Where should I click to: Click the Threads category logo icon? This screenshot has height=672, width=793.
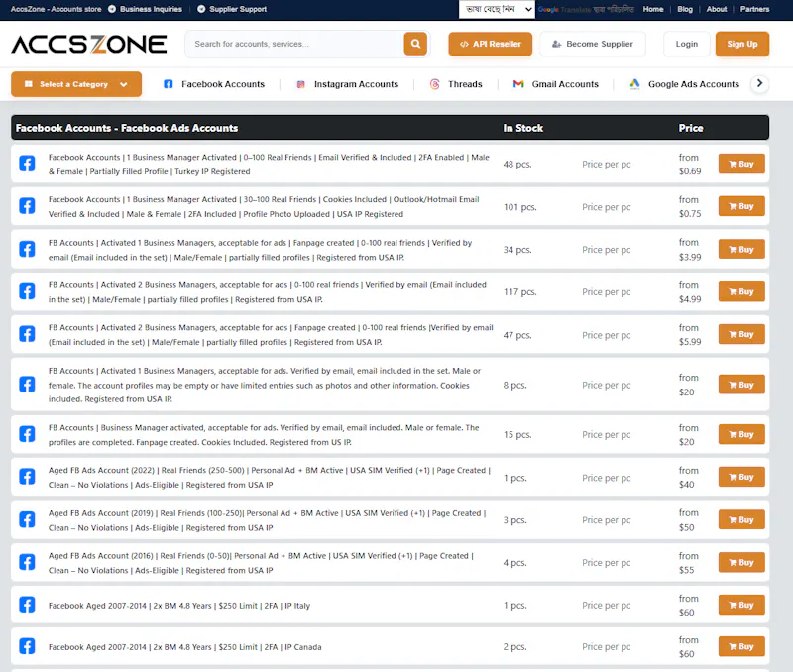coord(435,84)
